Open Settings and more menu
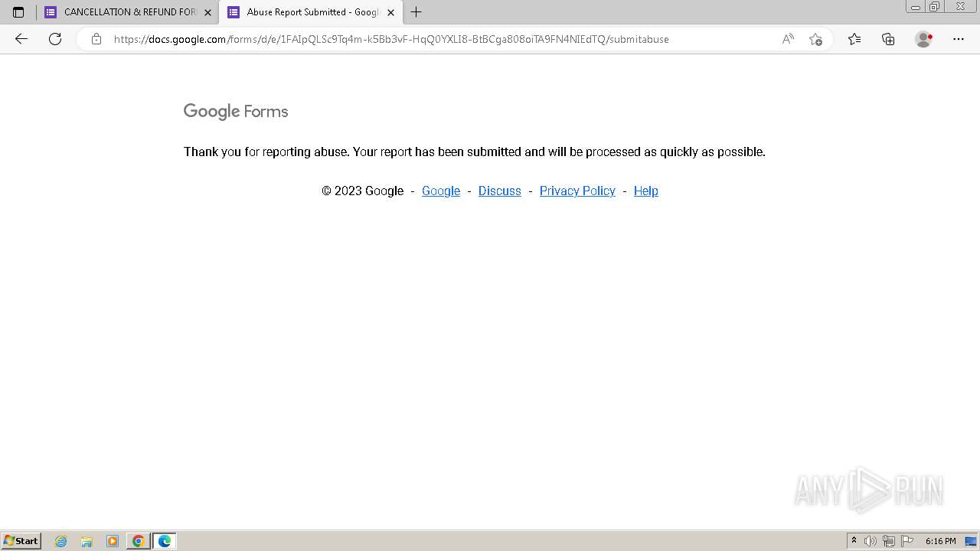The image size is (980, 551). point(959,39)
